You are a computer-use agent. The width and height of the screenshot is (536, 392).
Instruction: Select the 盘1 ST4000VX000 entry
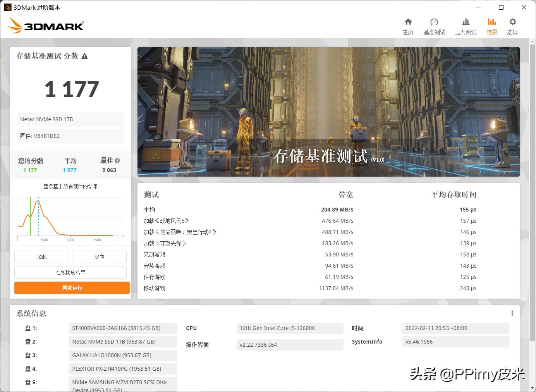tap(123, 328)
